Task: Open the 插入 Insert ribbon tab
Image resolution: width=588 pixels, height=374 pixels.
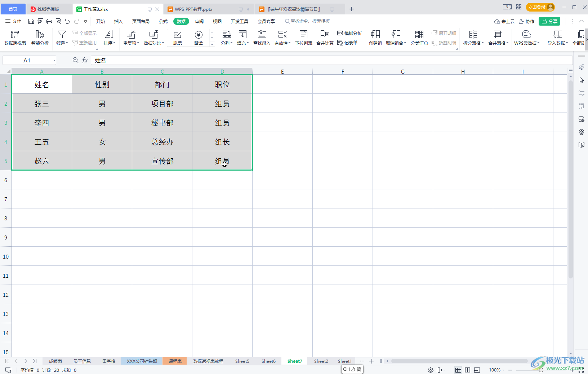Action: (x=119, y=21)
